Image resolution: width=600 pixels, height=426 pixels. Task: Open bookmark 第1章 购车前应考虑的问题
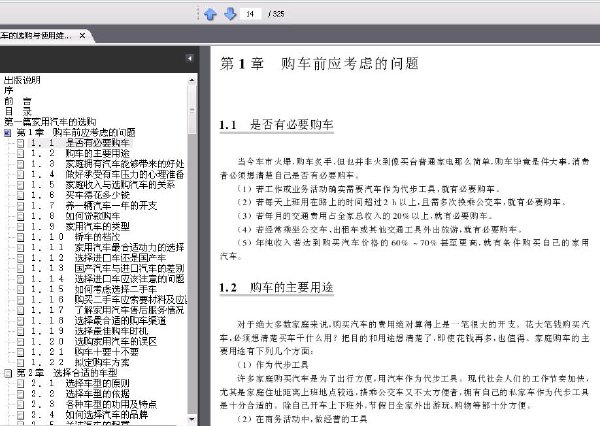pos(76,133)
